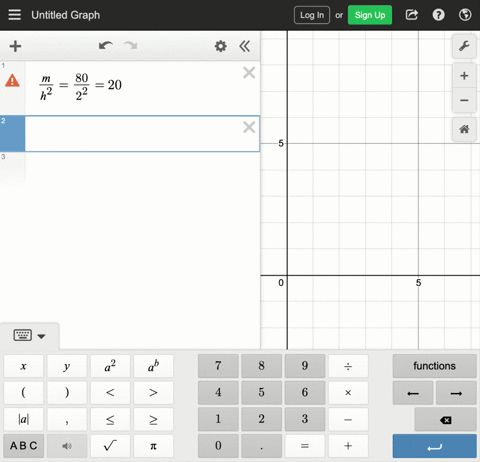Open graph settings wrench icon
Image resolution: width=480 pixels, height=462 pixels.
coord(464,46)
